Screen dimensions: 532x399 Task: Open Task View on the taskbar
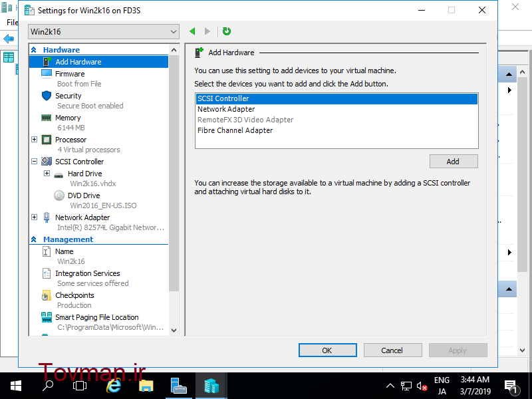80,386
